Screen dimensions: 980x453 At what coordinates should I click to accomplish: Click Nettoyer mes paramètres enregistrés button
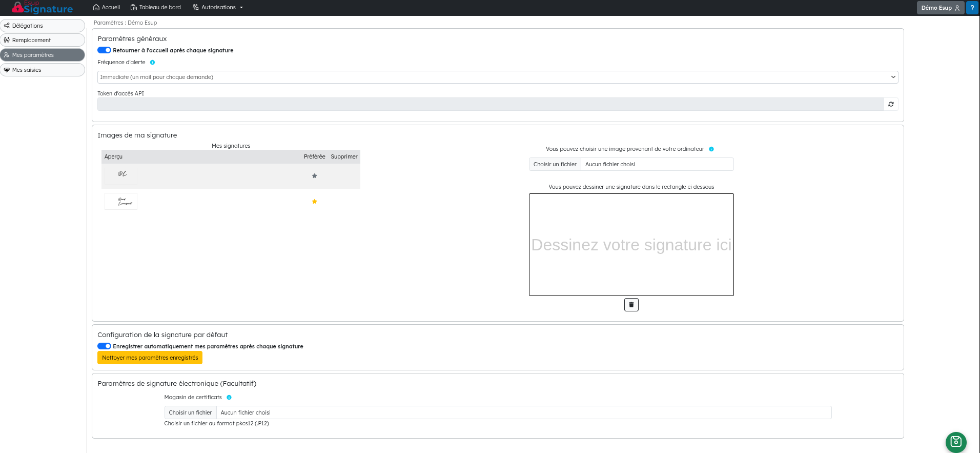pos(150,358)
